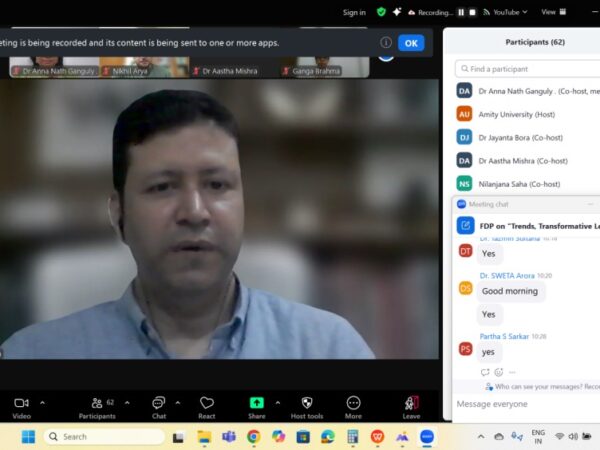Expand the Chat options arrow
The height and width of the screenshot is (450, 600).
pyautogui.click(x=178, y=403)
